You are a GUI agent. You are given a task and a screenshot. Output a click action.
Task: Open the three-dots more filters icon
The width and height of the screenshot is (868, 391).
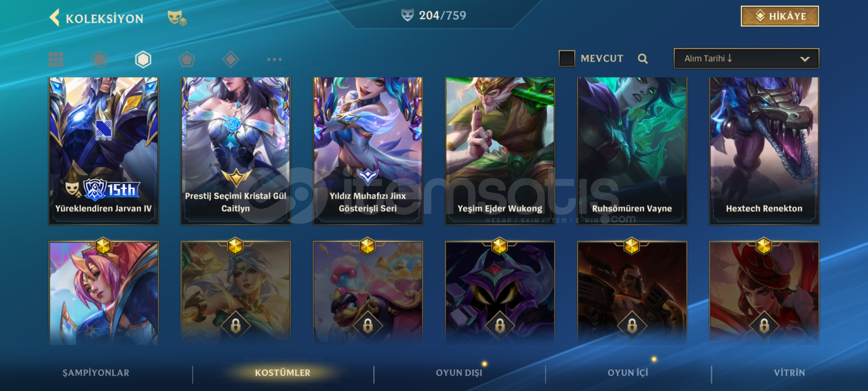pyautogui.click(x=275, y=59)
